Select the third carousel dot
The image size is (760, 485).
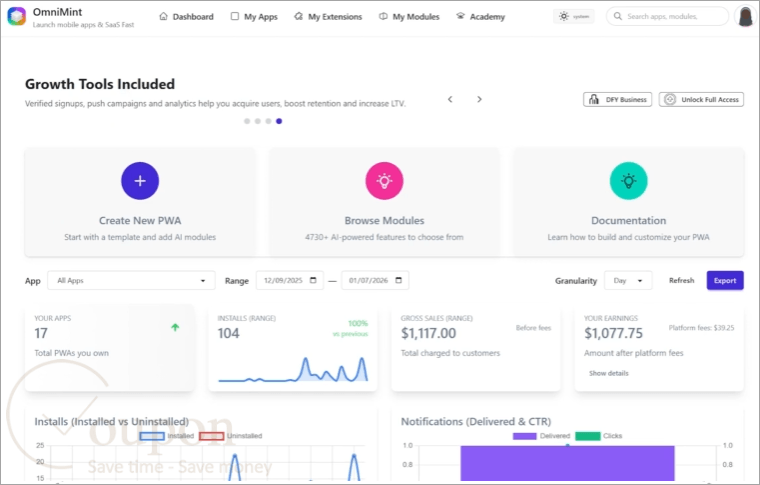(269, 121)
